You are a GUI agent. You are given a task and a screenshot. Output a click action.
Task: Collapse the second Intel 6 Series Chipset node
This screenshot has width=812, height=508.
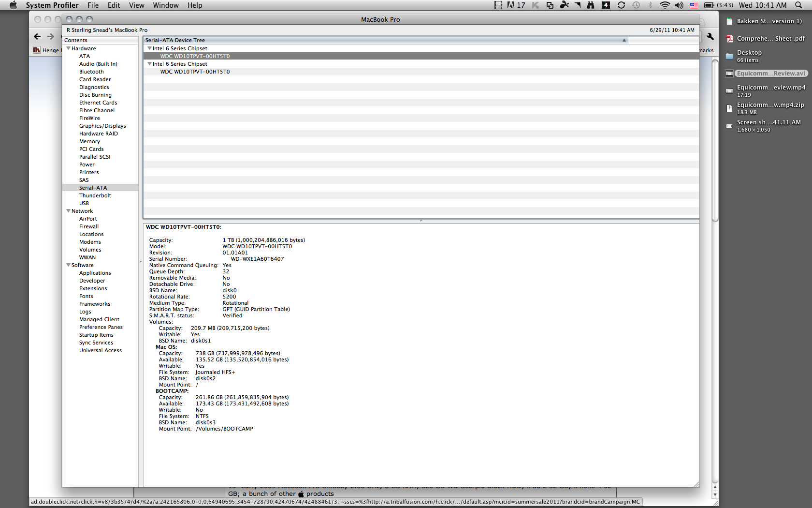(x=149, y=64)
